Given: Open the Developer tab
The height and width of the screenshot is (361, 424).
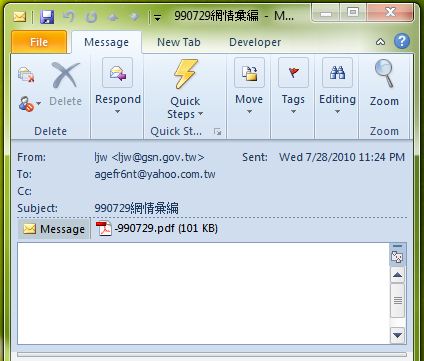Looking at the screenshot, I should click(255, 42).
